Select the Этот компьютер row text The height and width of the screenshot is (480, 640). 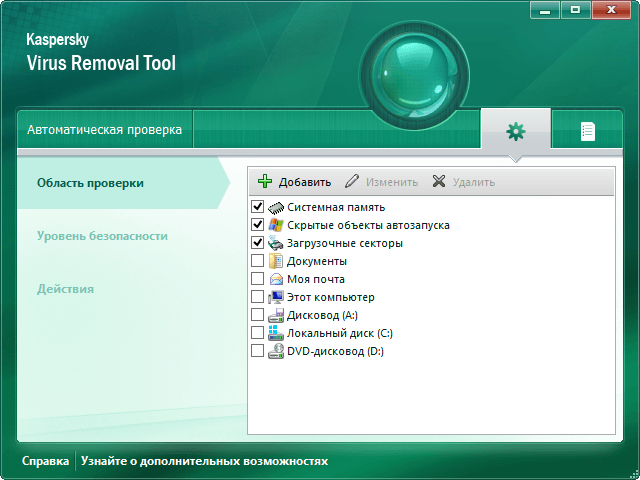[x=331, y=297]
